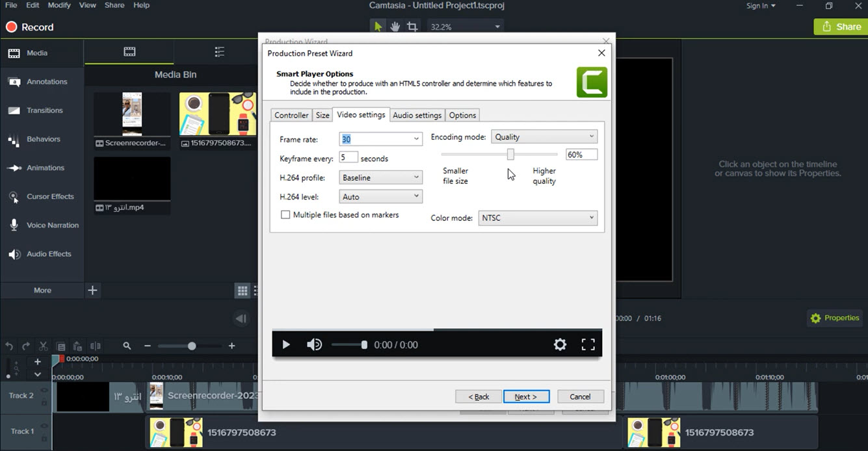Switch to the Options tab

coord(462,115)
